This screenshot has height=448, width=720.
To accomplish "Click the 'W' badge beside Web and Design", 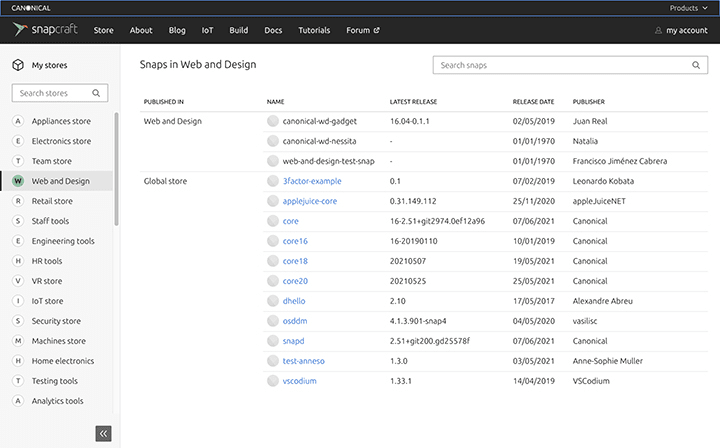I will [x=18, y=181].
